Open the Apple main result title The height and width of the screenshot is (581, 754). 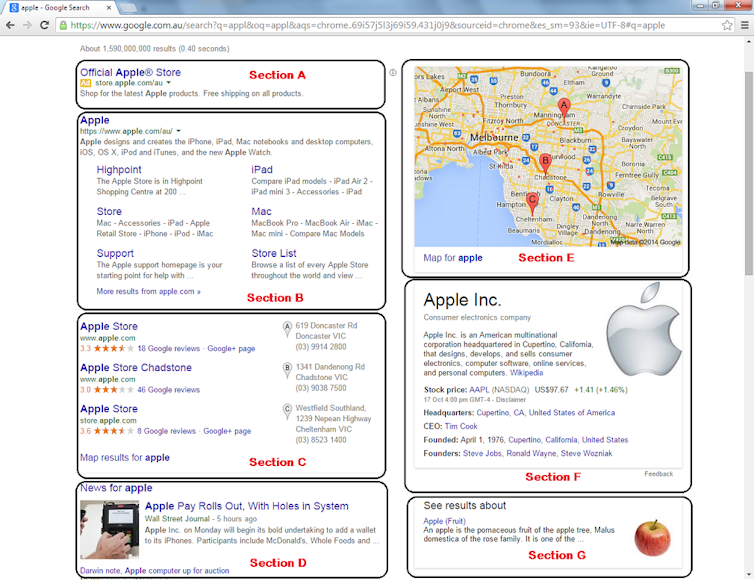tap(95, 120)
